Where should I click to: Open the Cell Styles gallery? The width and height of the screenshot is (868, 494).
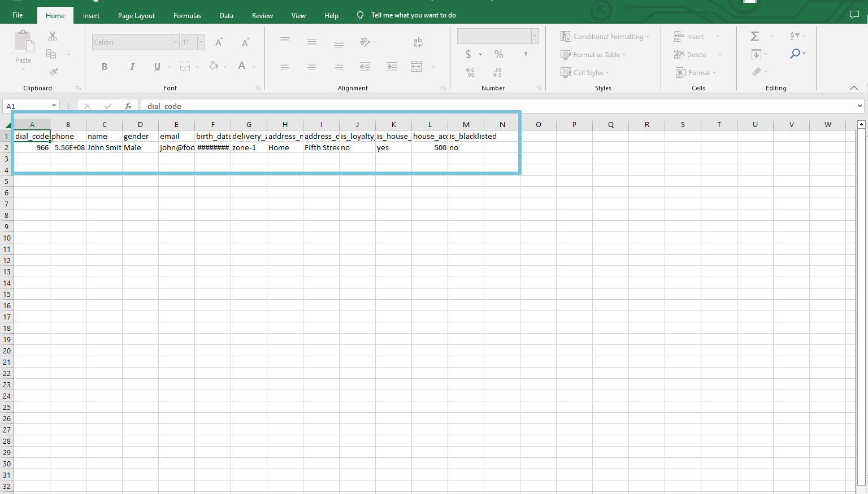585,72
